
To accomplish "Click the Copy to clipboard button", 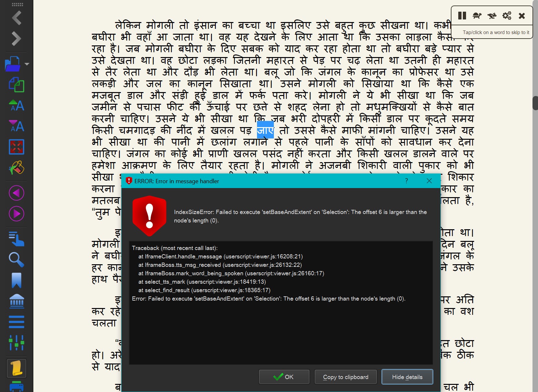I will click(345, 377).
